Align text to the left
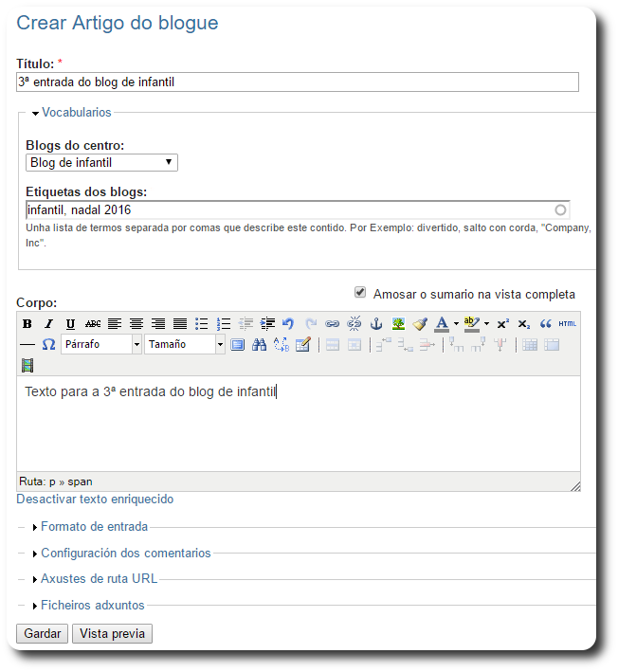618x672 pixels. coord(115,323)
